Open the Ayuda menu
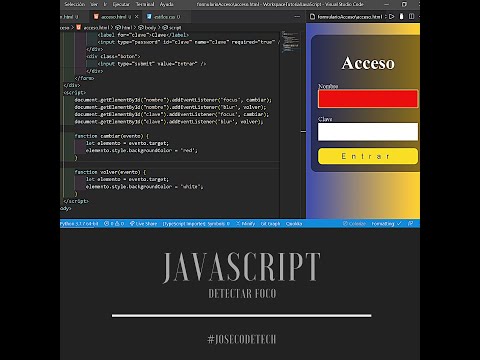480x360 pixels. 166,4
